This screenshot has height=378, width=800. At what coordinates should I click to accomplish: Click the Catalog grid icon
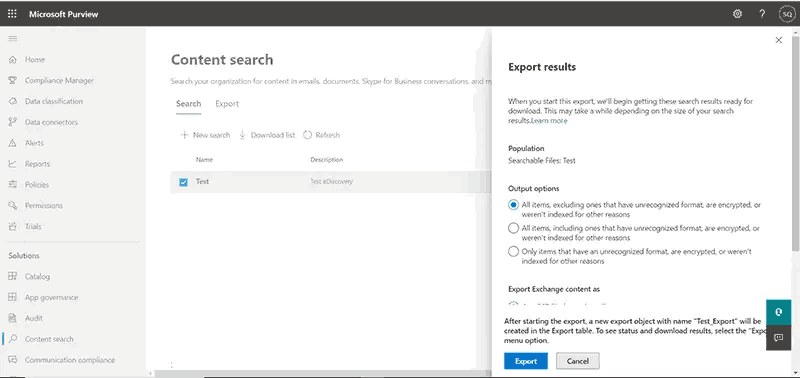tap(13, 276)
